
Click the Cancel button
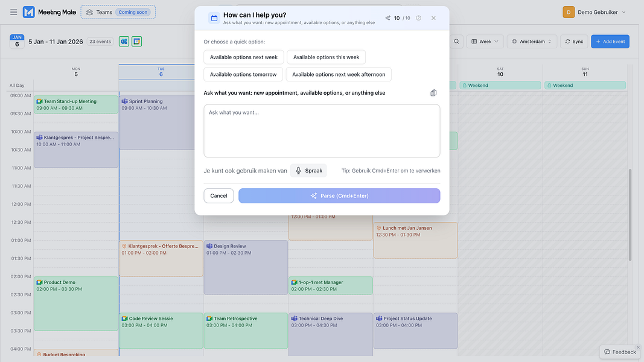[218, 196]
